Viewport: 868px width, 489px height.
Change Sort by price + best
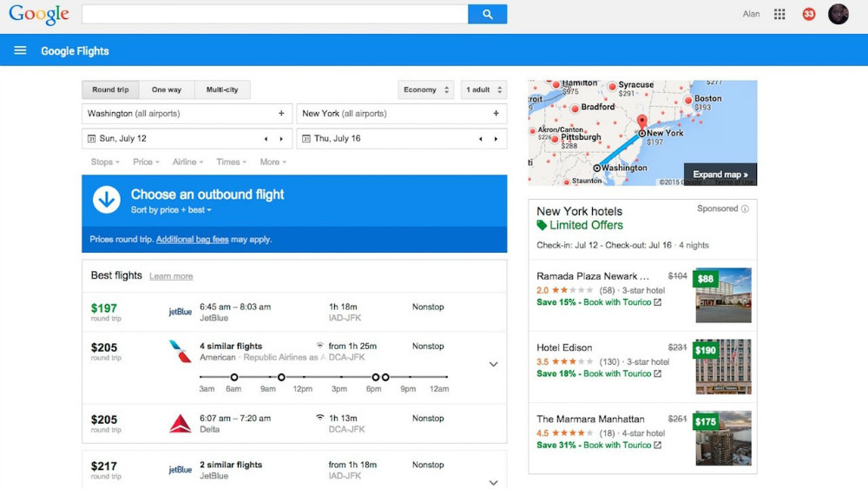pos(171,210)
